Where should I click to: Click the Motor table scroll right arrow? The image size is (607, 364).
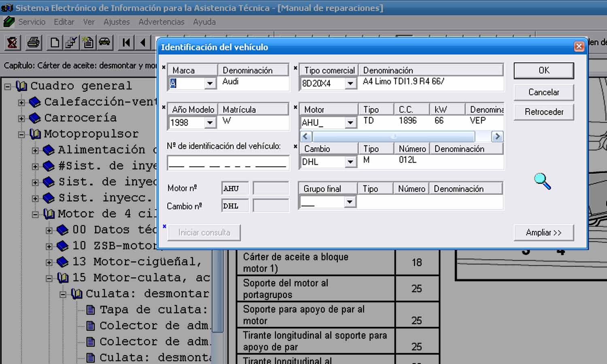point(497,136)
